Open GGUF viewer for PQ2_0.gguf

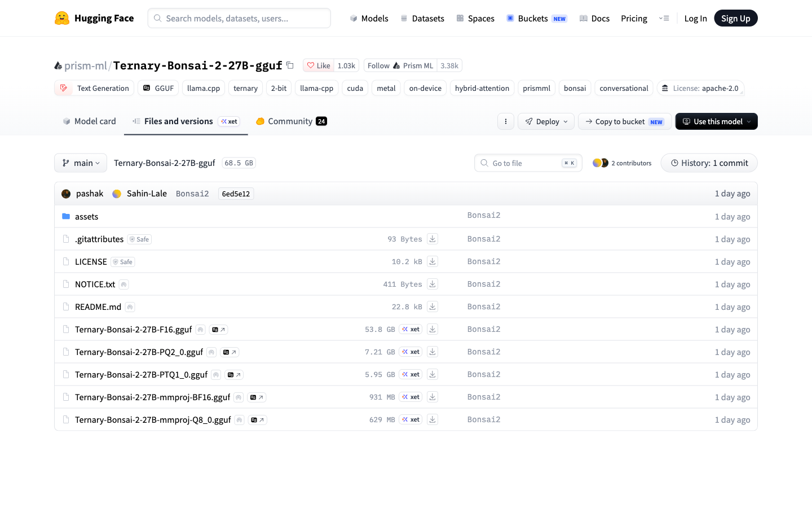click(x=230, y=352)
